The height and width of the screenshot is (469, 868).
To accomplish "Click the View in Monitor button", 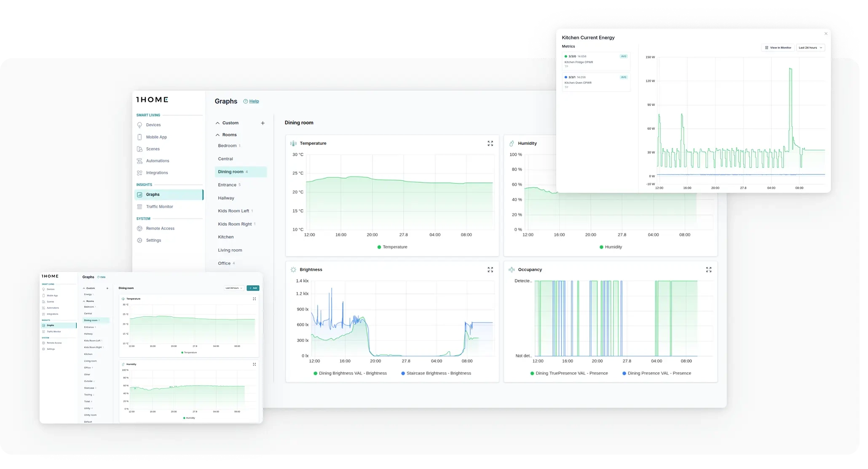I will [778, 48].
